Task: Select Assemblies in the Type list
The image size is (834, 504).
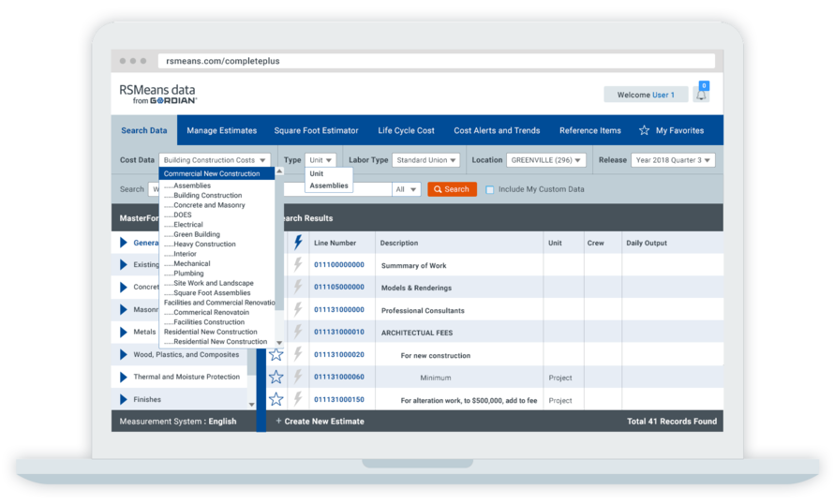Action: click(329, 185)
